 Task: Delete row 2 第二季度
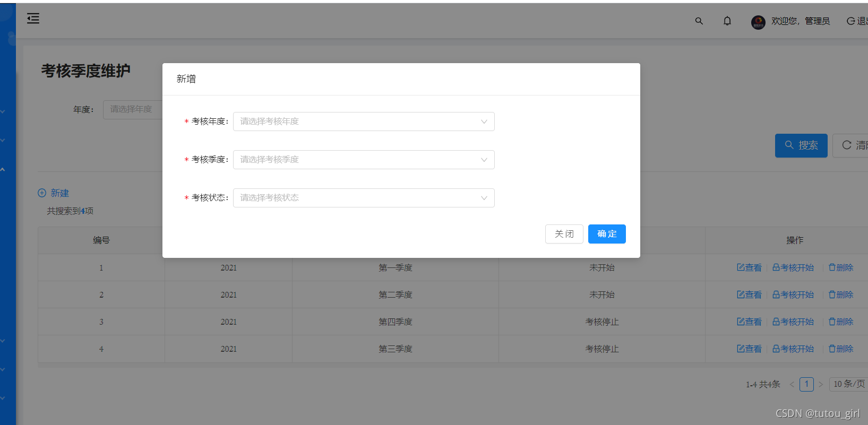(x=841, y=295)
